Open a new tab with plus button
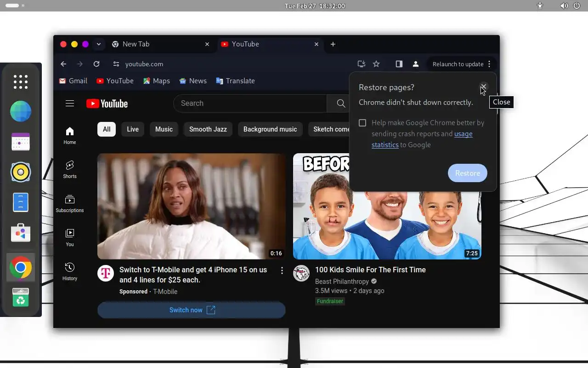588x368 pixels. pyautogui.click(x=333, y=44)
